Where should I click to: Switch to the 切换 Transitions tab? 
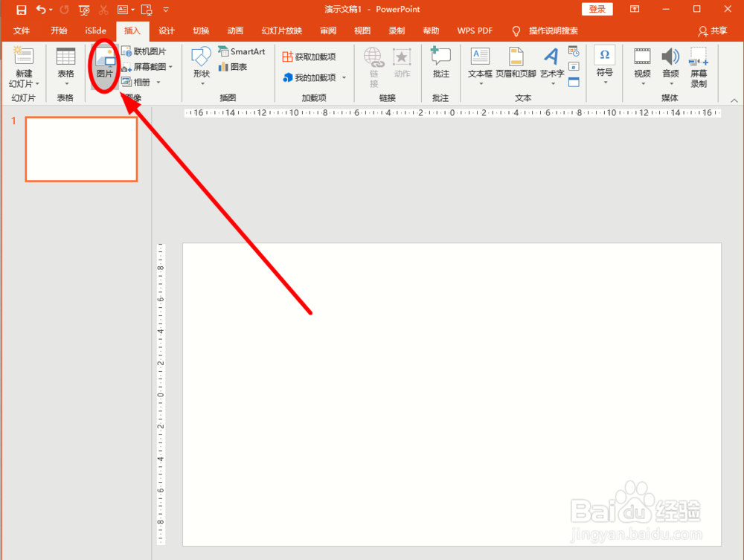coord(201,30)
